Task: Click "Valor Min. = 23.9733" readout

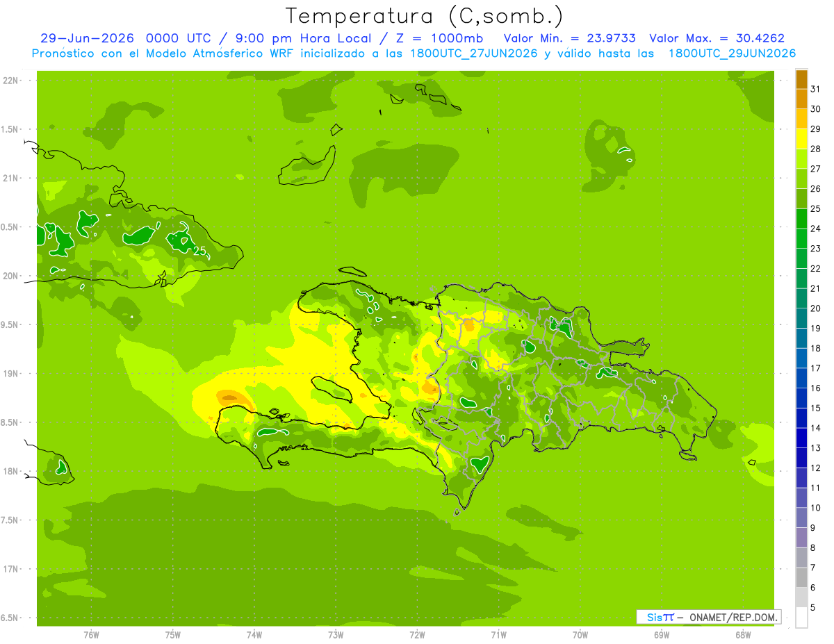Action: [x=569, y=38]
